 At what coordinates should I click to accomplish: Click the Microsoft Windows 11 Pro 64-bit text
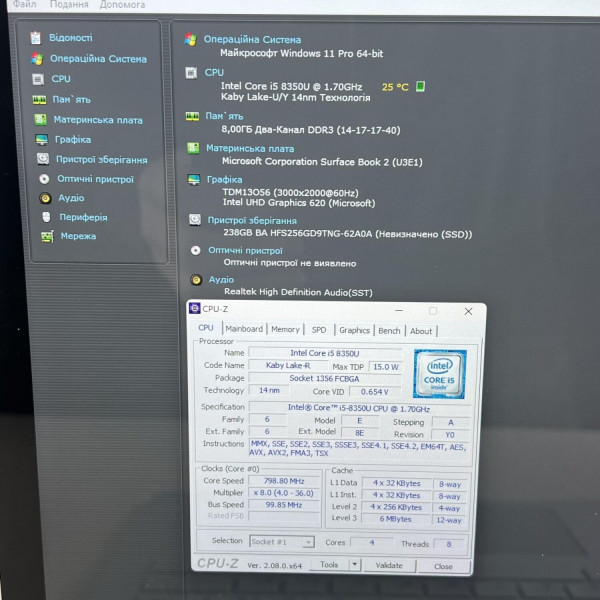pos(302,54)
